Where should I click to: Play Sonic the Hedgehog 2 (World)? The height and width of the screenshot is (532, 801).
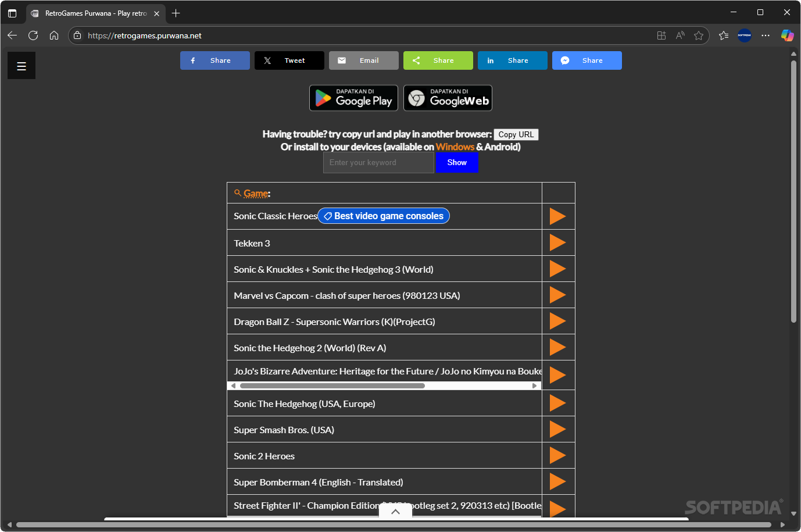click(x=558, y=347)
